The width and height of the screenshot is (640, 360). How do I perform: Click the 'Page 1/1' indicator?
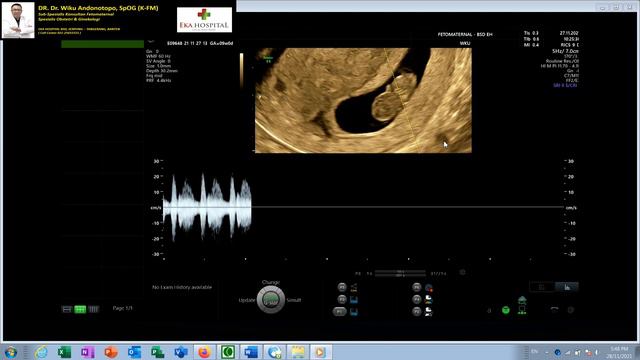[122, 308]
